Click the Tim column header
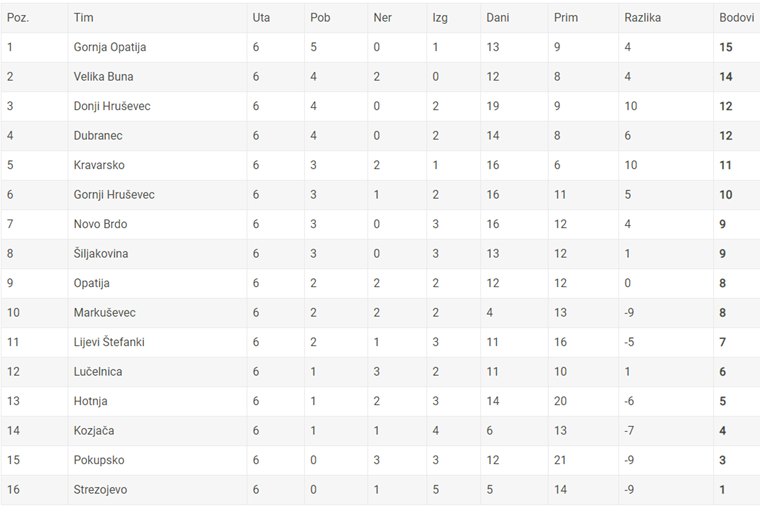 tap(83, 18)
